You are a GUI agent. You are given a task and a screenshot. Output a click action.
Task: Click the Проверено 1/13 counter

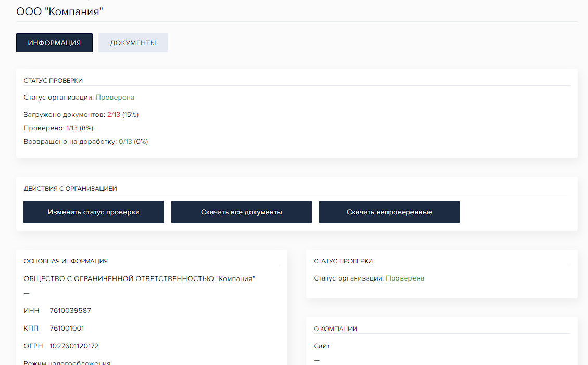point(72,128)
